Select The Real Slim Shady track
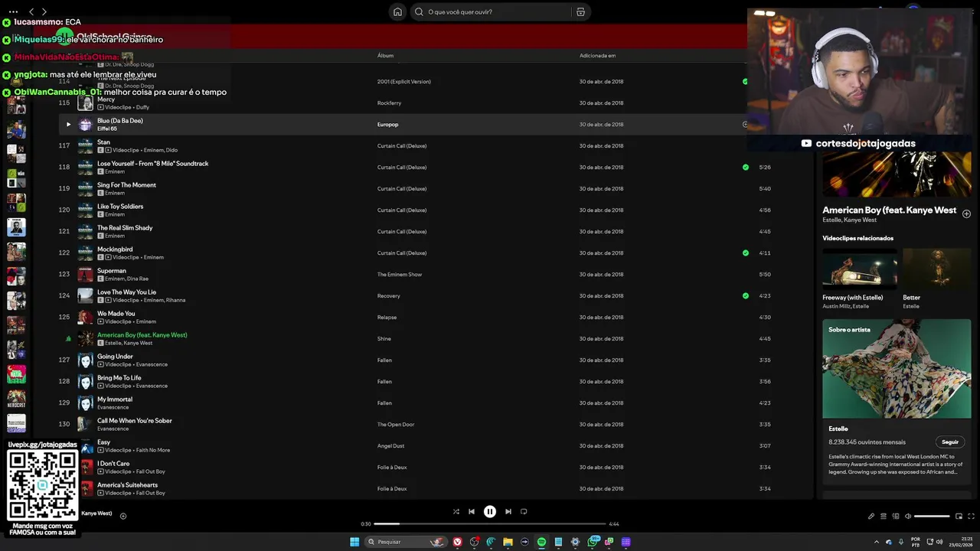The image size is (980, 551). point(125,228)
